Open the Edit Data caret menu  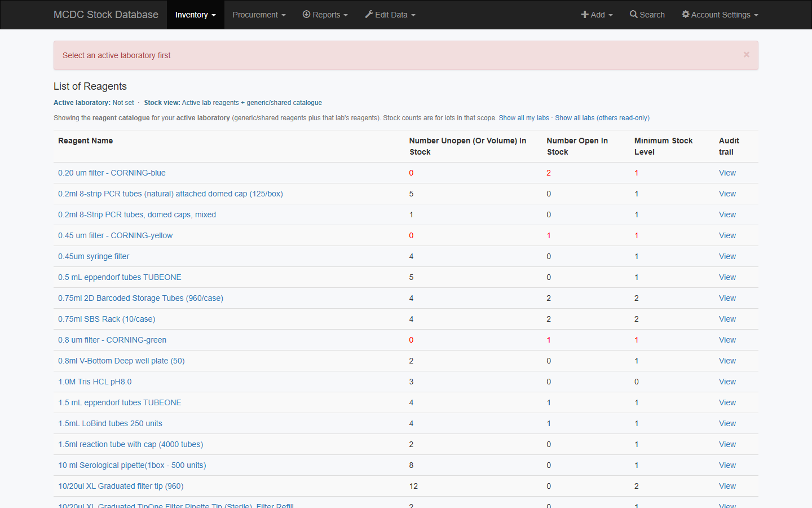(x=413, y=15)
